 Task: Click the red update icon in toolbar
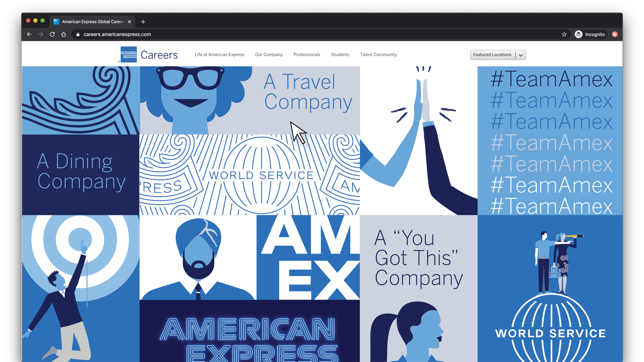615,34
